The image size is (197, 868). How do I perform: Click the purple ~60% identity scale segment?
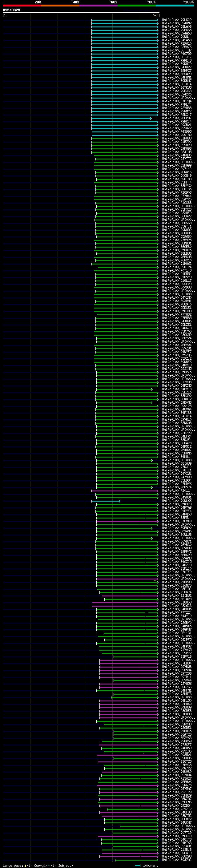point(98,6)
